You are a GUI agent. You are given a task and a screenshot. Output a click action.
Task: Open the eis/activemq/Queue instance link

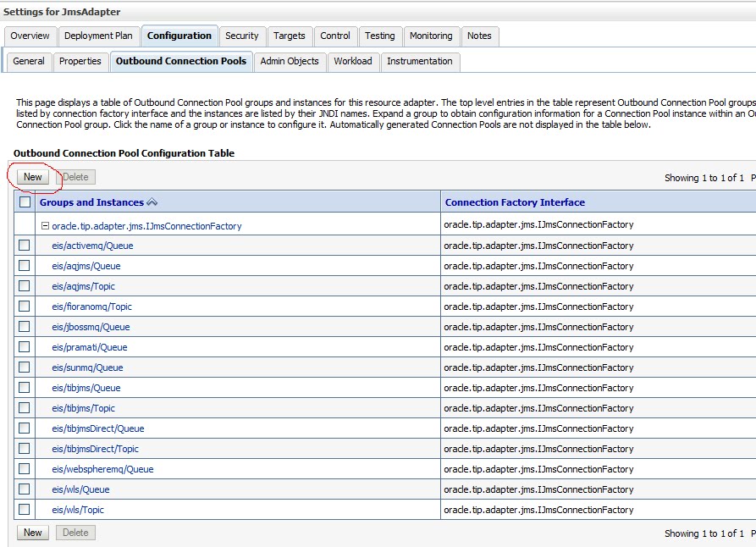click(92, 246)
